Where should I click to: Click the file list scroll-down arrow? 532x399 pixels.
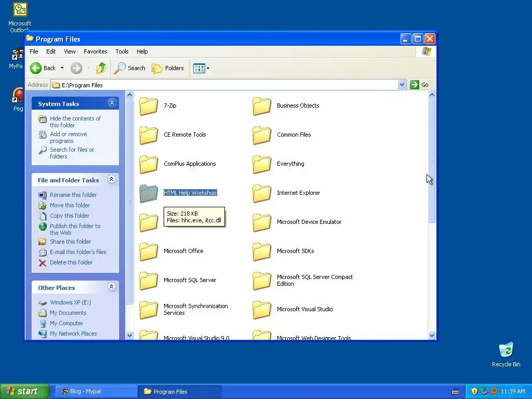pyautogui.click(x=432, y=335)
